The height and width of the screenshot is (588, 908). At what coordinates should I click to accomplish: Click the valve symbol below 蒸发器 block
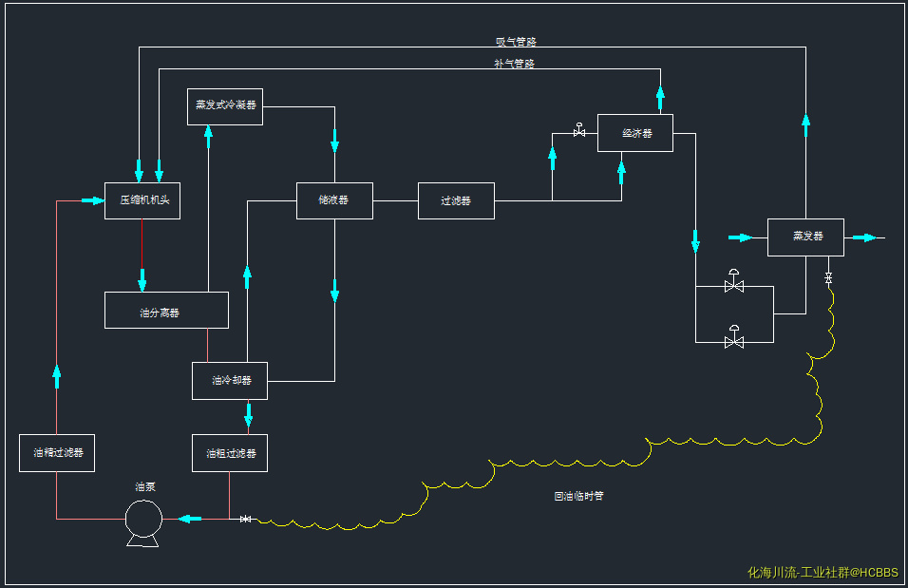[x=828, y=277]
